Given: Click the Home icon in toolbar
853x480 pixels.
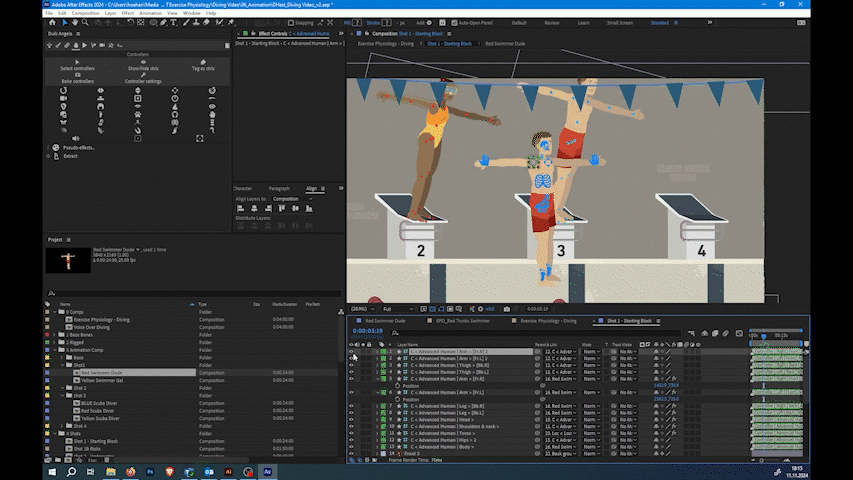Looking at the screenshot, I should click(52, 22).
